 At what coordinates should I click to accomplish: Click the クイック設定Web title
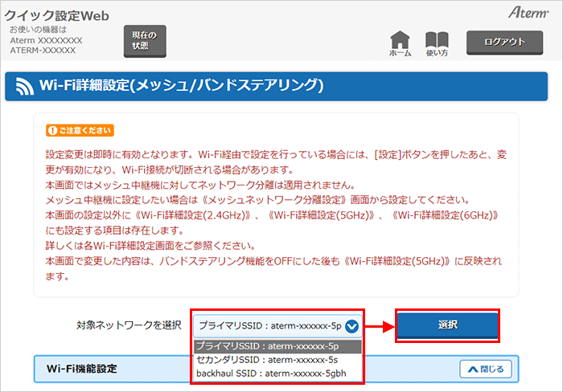[x=57, y=16]
